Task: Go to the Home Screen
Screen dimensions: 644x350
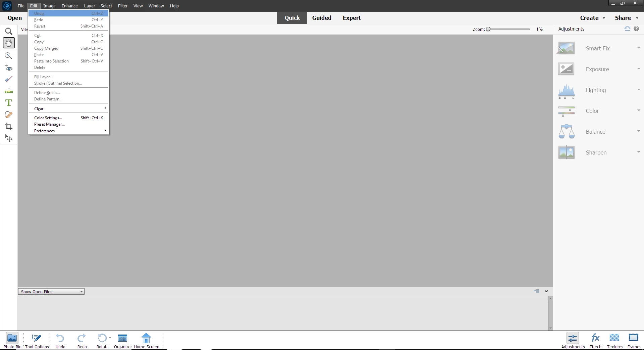Action: 147,341
